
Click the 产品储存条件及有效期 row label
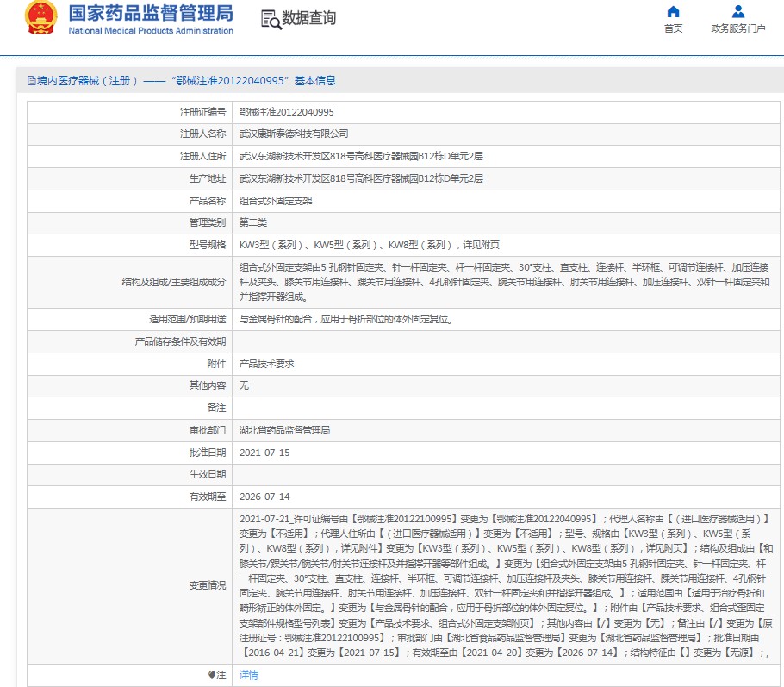tap(181, 341)
